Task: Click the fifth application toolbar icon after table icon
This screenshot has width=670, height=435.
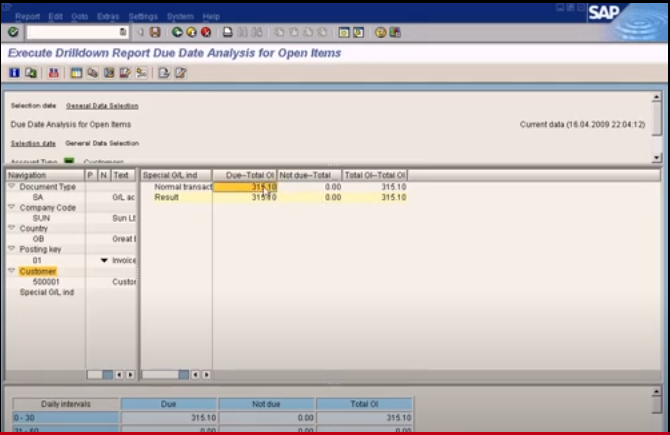Action: (92, 73)
